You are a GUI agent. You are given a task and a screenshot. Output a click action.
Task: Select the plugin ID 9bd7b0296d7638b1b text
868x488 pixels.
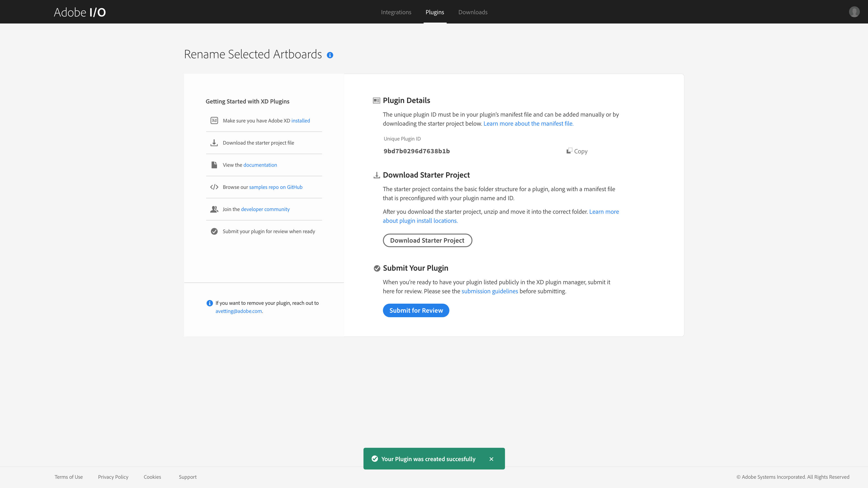click(416, 151)
